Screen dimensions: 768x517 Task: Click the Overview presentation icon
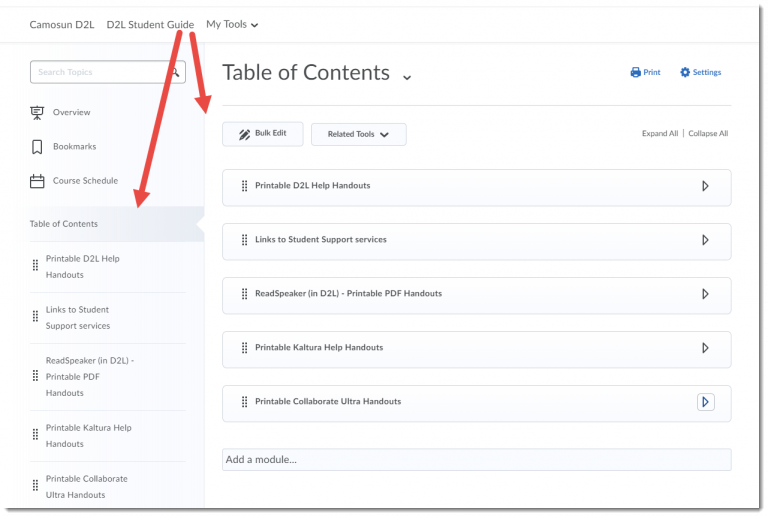(x=37, y=112)
